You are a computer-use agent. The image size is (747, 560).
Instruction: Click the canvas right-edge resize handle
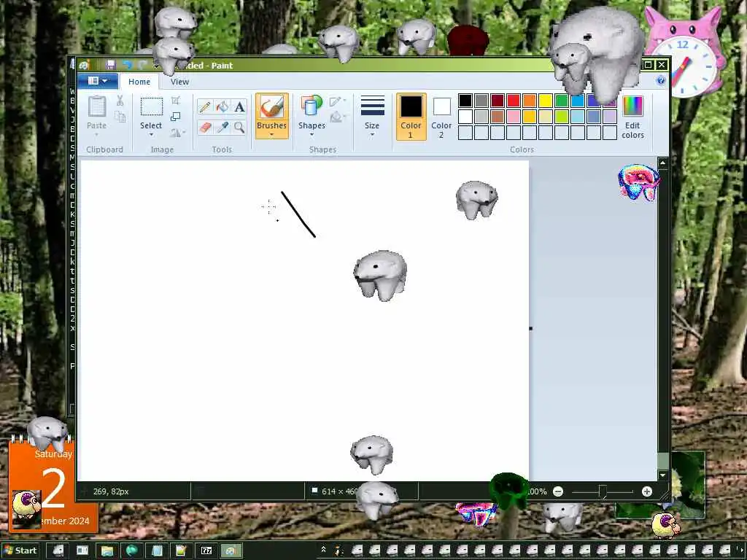click(x=531, y=328)
